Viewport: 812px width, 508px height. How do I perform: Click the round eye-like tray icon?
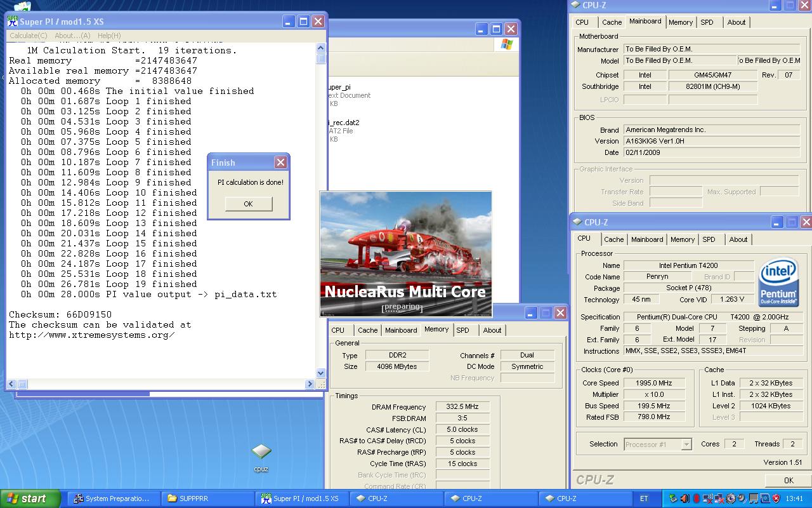(731, 498)
